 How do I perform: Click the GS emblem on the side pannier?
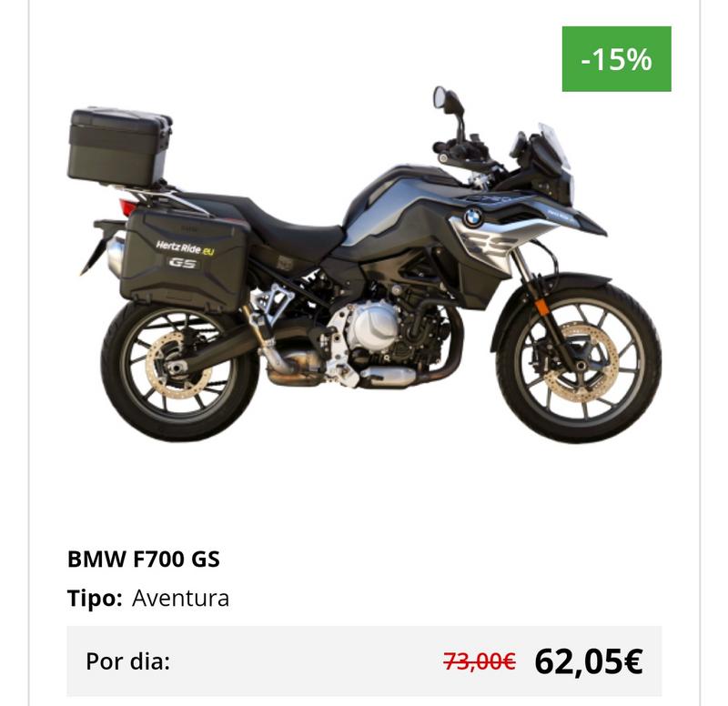pyautogui.click(x=182, y=263)
